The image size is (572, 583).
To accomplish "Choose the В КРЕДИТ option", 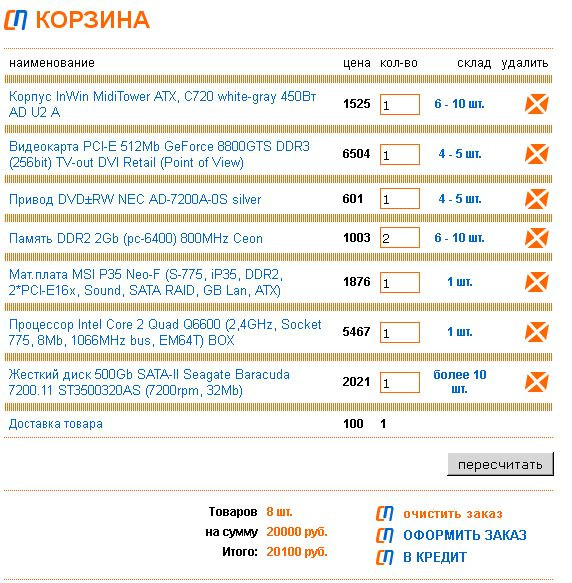I will (435, 557).
